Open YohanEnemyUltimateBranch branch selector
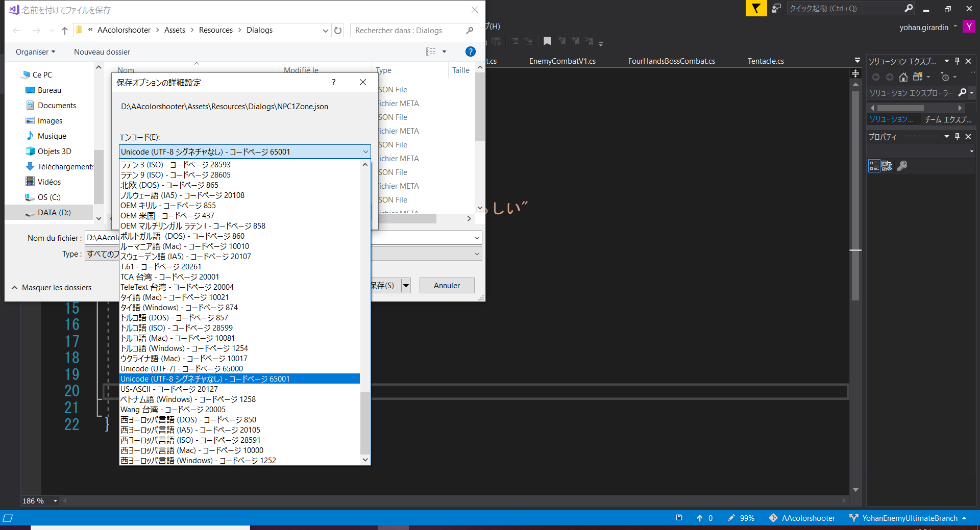Screen dimensions: 980x530 pyautogui.click(x=908, y=518)
